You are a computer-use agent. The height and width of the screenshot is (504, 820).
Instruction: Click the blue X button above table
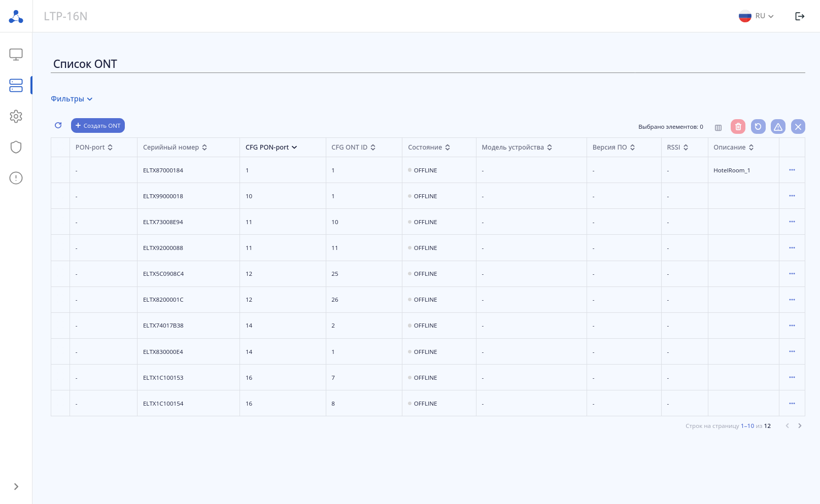click(798, 127)
